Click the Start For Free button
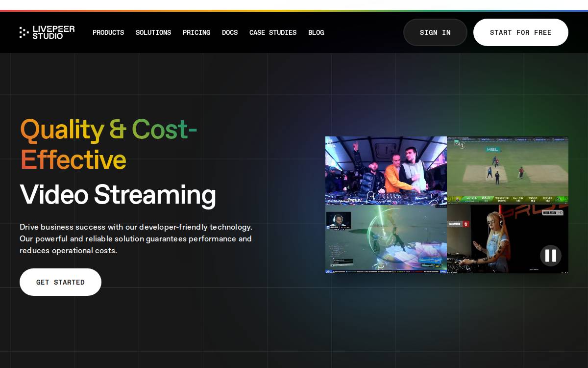This screenshot has height=368, width=588. tap(521, 32)
